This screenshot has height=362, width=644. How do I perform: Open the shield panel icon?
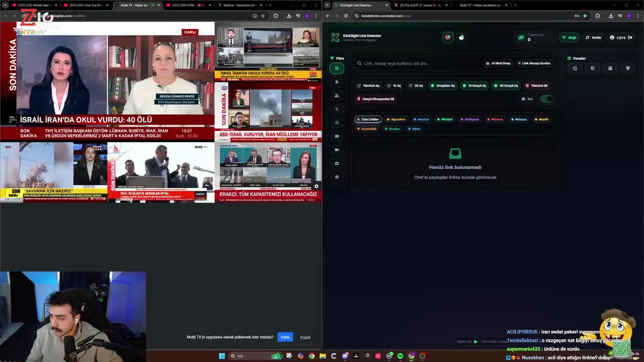click(593, 68)
